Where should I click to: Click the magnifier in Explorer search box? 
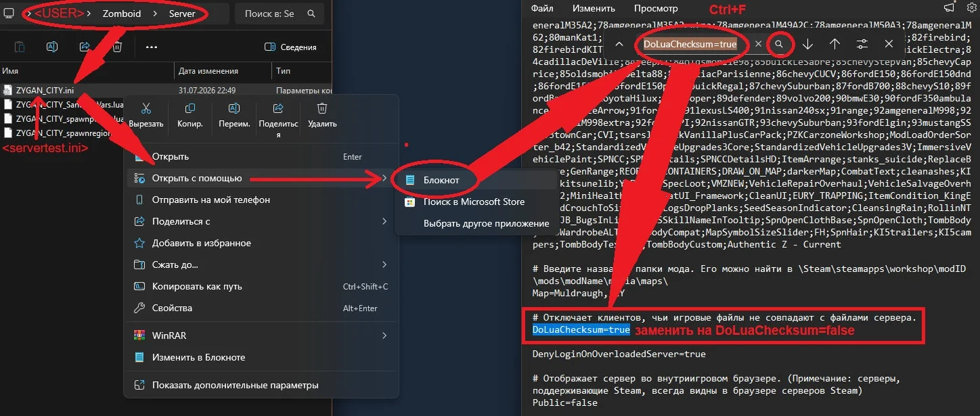[311, 14]
